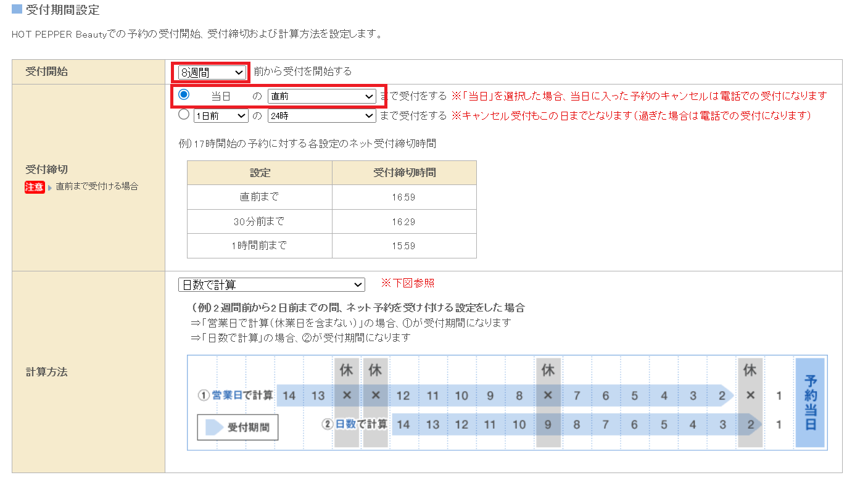Select the radio button beside 1日前 dropdown

(183, 115)
